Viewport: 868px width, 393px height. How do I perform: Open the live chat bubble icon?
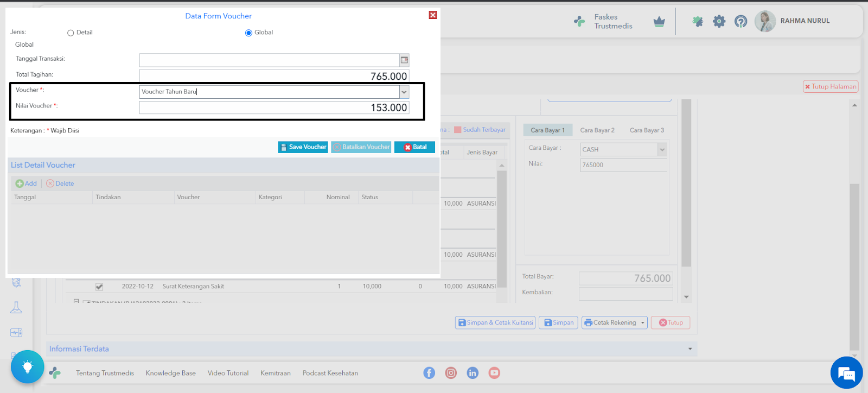[x=846, y=373]
